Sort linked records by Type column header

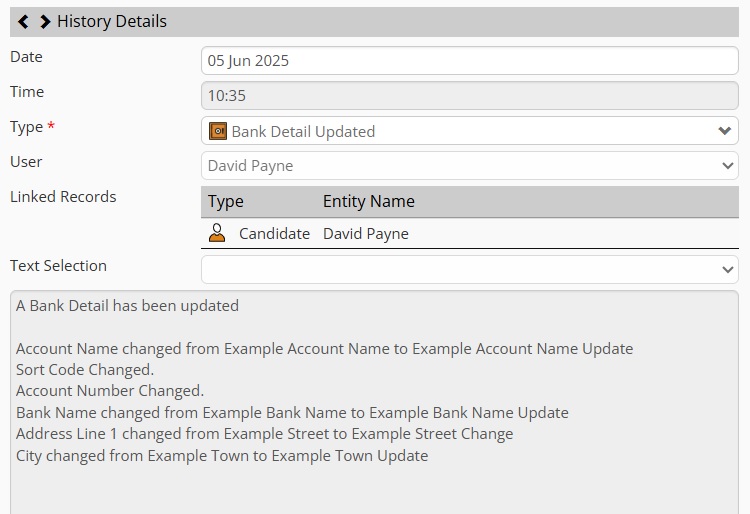[x=226, y=201]
